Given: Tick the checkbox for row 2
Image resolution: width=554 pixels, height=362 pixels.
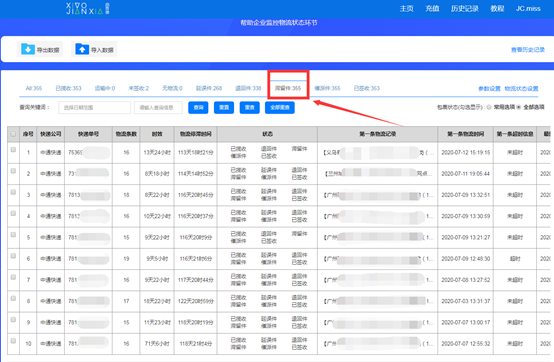Looking at the screenshot, I should tap(13, 171).
